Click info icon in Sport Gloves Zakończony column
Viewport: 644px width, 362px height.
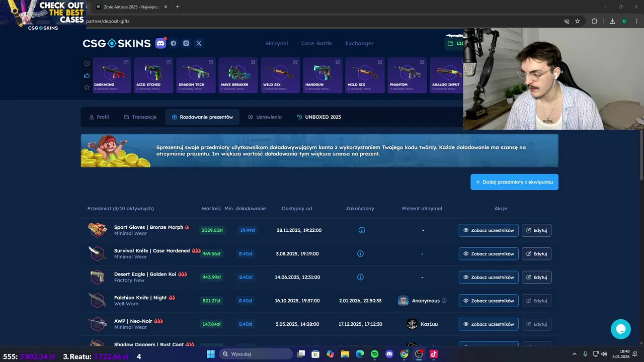(x=361, y=230)
